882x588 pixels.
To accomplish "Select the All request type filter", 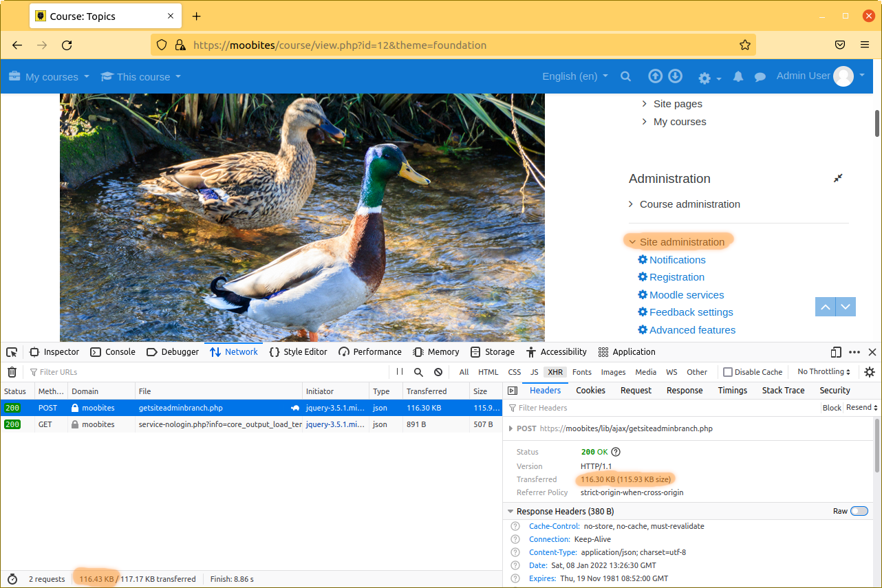I will [x=464, y=372].
